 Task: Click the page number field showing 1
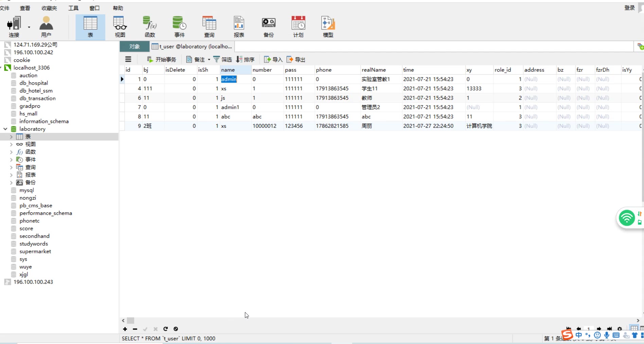[x=589, y=329]
